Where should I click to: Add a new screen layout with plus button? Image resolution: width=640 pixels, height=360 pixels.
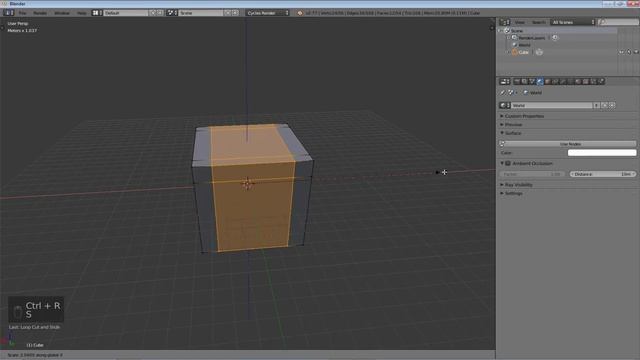(153, 13)
